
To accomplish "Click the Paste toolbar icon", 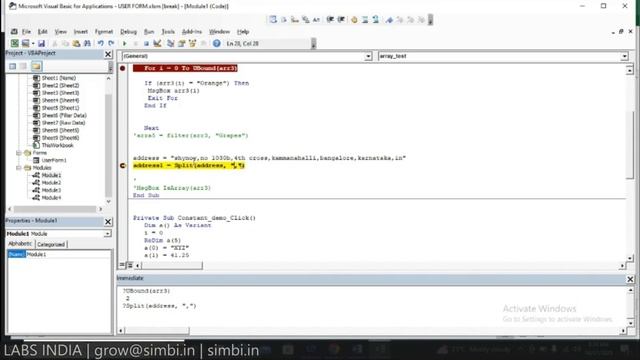I will 76,43.
